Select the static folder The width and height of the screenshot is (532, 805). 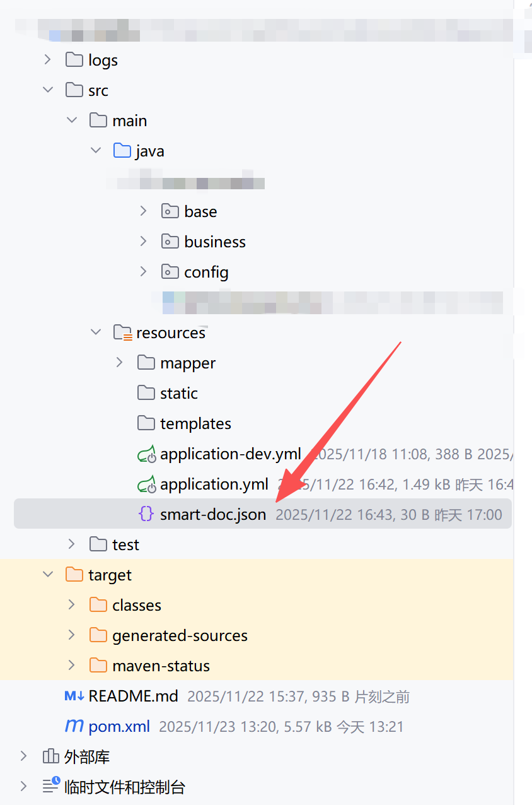tap(178, 393)
